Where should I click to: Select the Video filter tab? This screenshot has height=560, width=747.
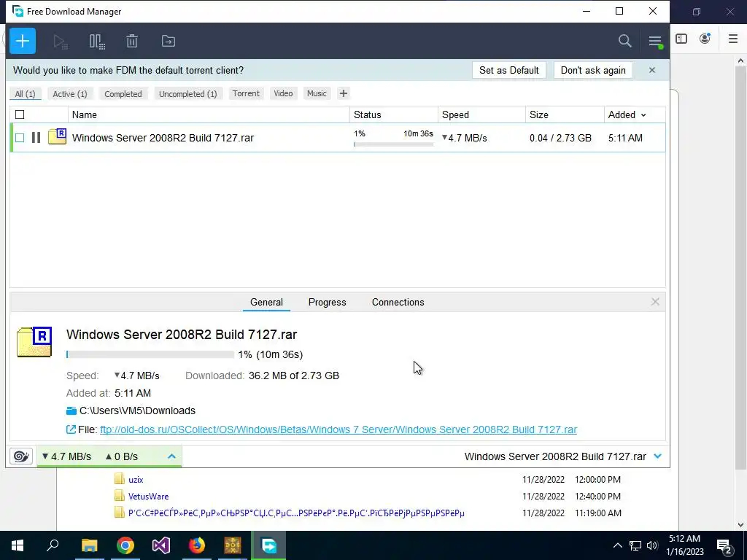click(284, 93)
